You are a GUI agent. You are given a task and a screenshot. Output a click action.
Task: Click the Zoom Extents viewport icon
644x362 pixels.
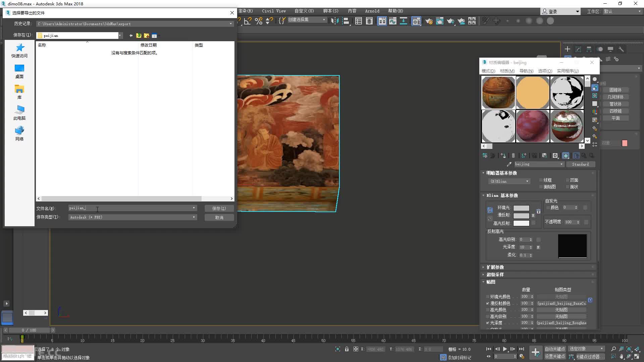coord(629,349)
